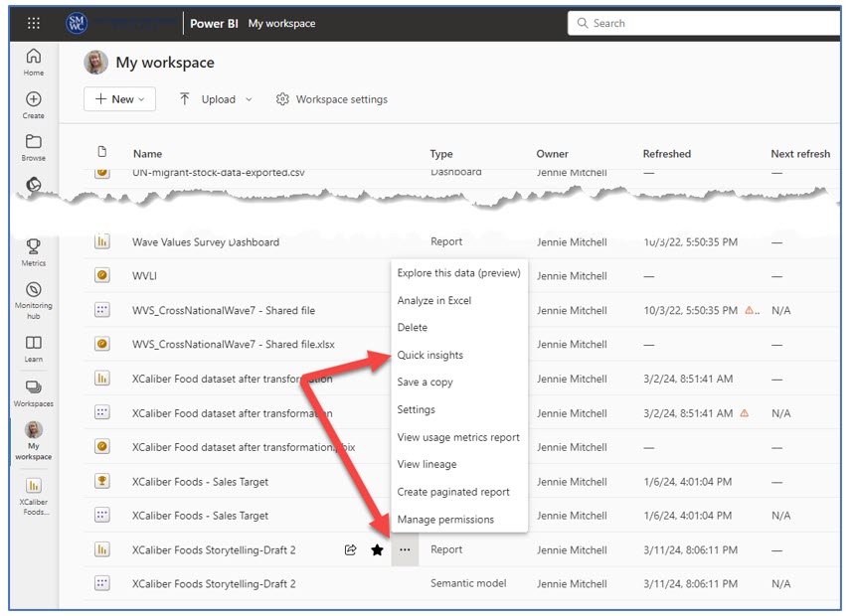The height and width of the screenshot is (616, 852).
Task: Open XCaliber Foods Storytelling-Draft 2 report name
Action: point(214,550)
